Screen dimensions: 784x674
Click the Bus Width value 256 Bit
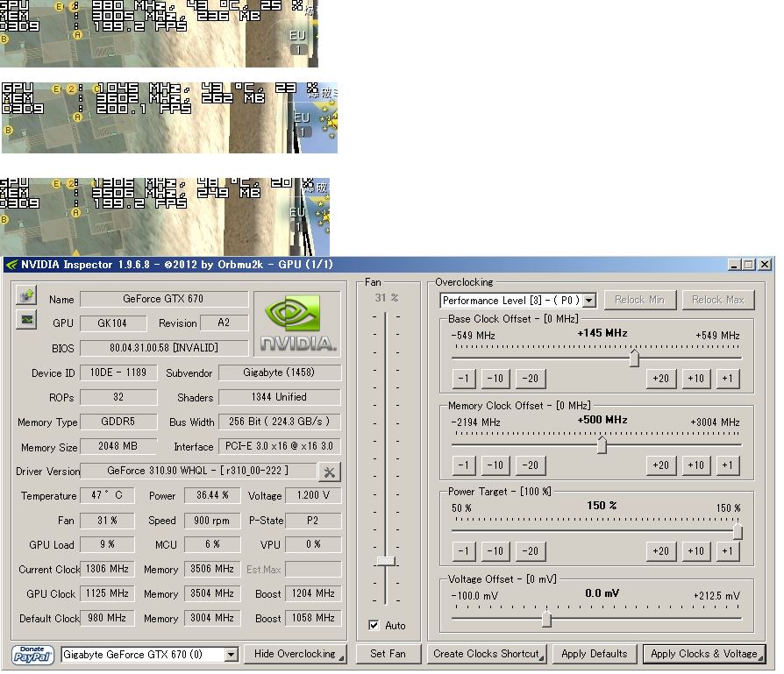click(279, 422)
